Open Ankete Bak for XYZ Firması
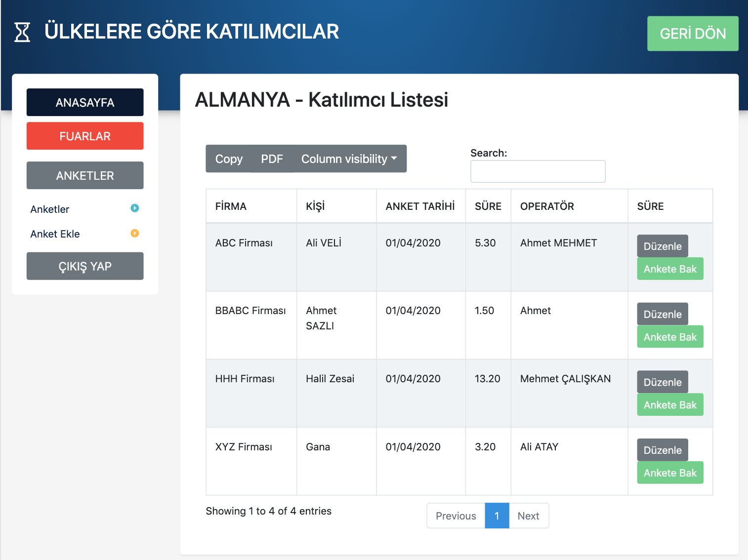 (670, 473)
